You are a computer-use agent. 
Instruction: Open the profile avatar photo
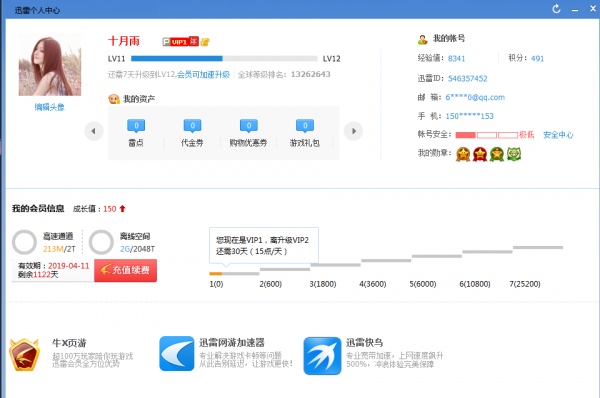tap(50, 64)
